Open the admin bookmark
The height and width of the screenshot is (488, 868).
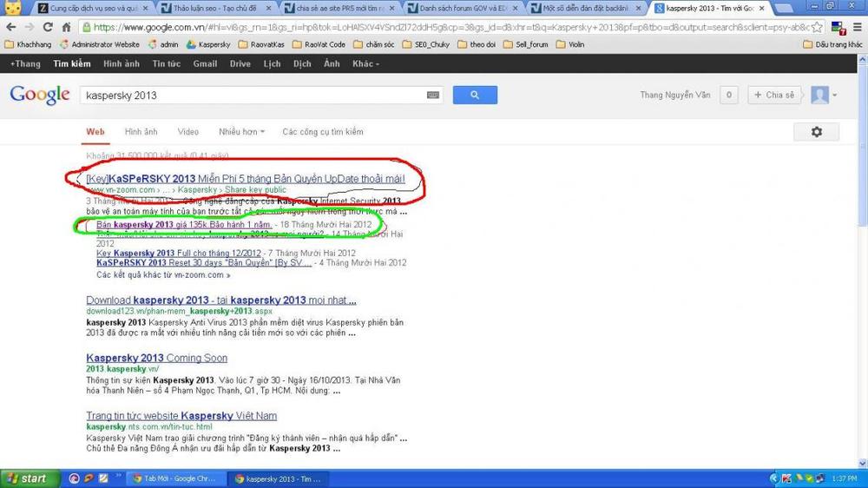coord(163,44)
